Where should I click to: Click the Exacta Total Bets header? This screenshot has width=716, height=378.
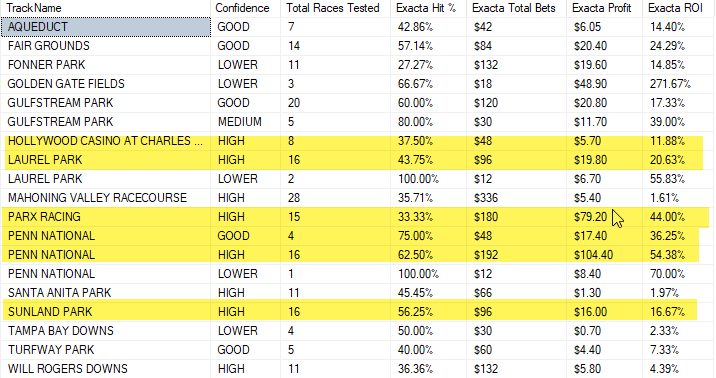tap(516, 8)
